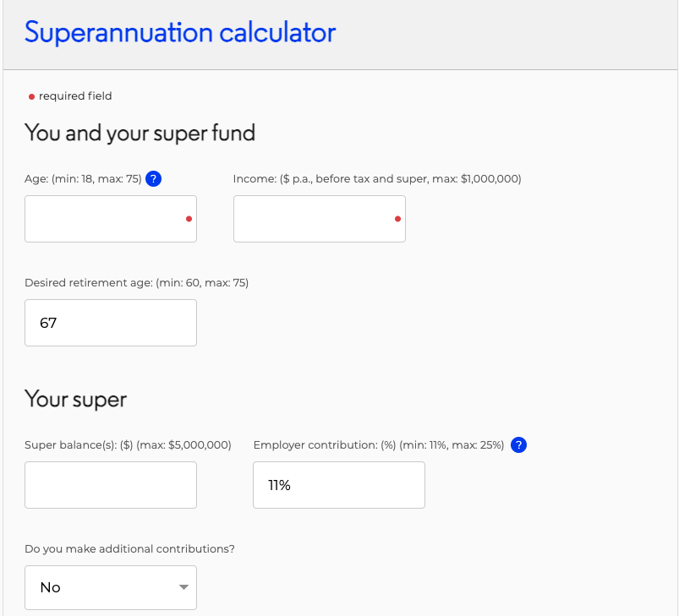Click the required dot inside Income field
The image size is (679, 616).
(397, 220)
